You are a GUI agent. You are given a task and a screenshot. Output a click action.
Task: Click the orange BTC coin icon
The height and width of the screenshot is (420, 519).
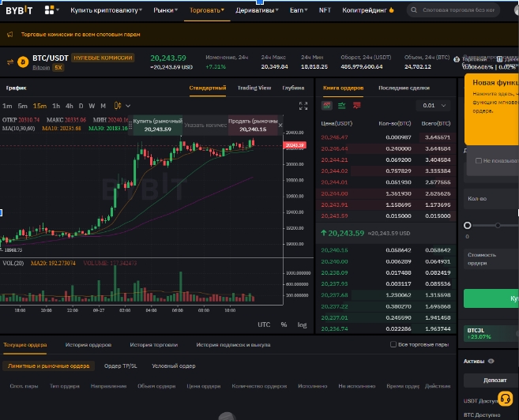[22, 62]
